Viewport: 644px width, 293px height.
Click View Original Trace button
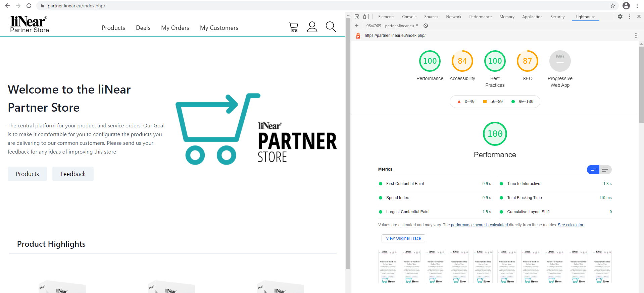[x=403, y=238]
